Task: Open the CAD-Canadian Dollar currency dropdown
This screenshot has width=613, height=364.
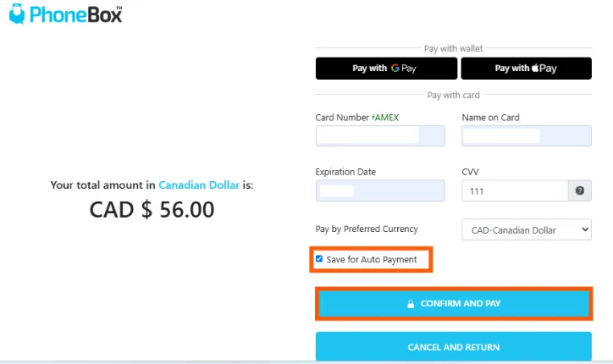Action: 527,229
